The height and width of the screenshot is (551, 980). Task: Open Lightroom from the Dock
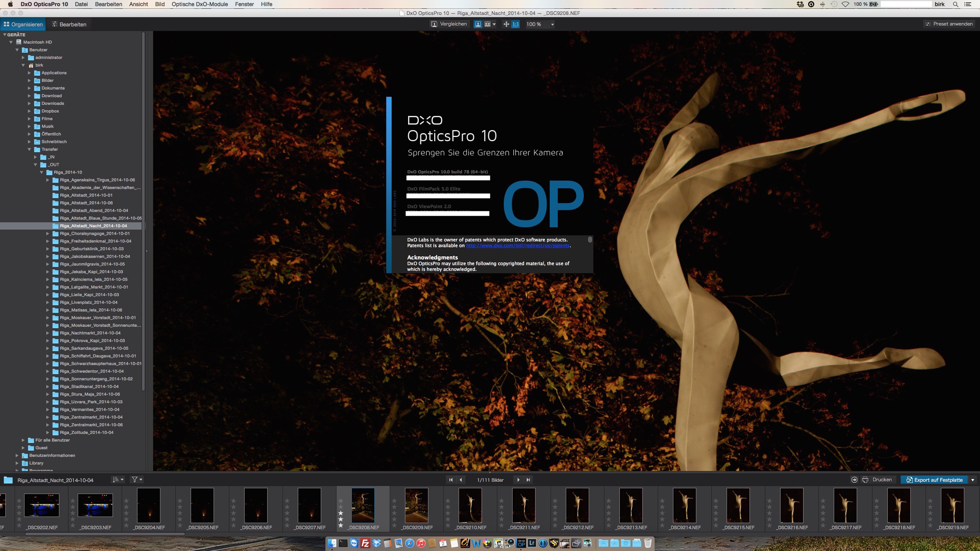pos(532,543)
